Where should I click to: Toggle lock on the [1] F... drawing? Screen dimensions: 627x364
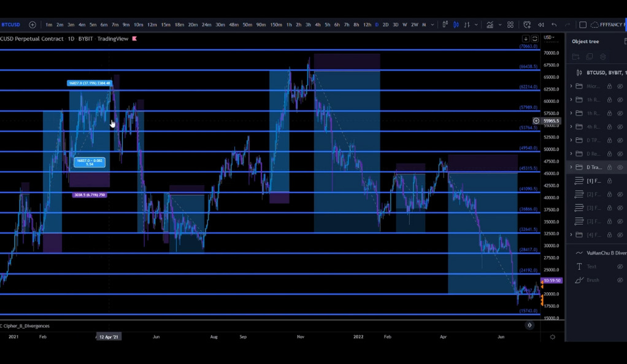tap(609, 181)
